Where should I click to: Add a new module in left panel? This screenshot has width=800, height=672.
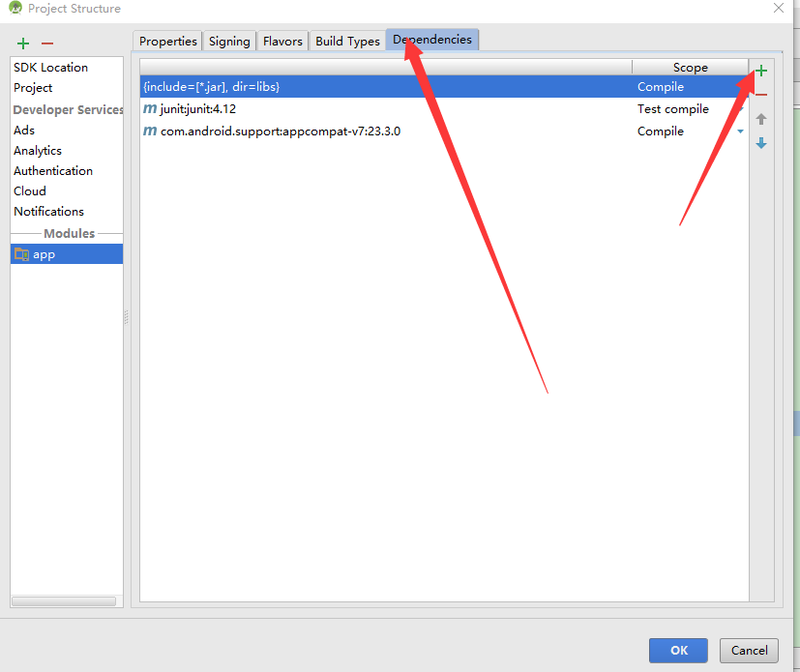[x=23, y=44]
